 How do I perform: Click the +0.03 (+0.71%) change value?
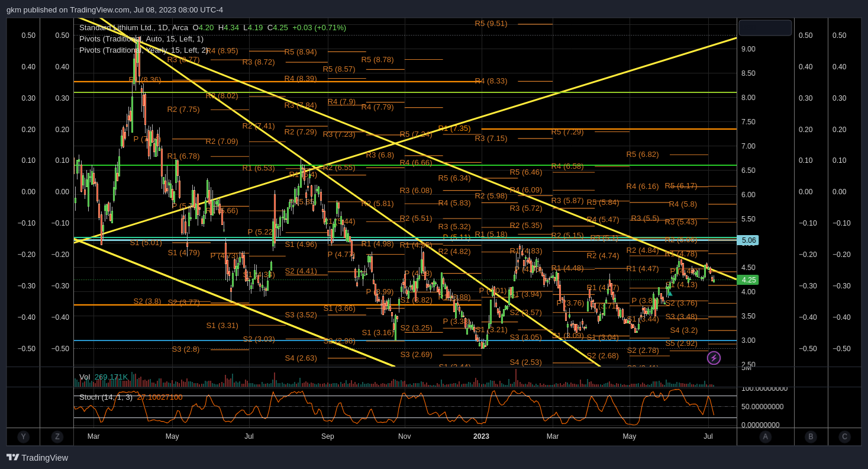tap(319, 28)
